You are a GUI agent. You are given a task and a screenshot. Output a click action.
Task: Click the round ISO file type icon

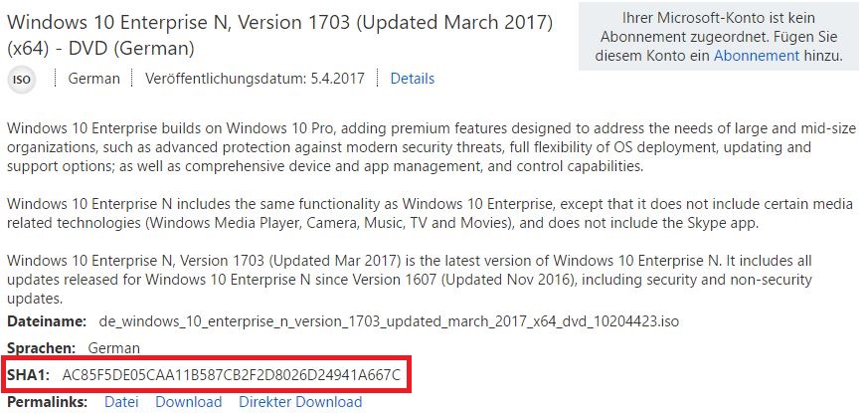(x=21, y=79)
